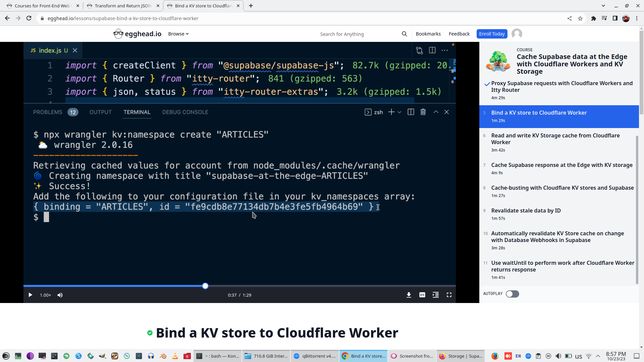The height and width of the screenshot is (362, 644).
Task: Toggle closed captions on video
Action: [x=422, y=295]
